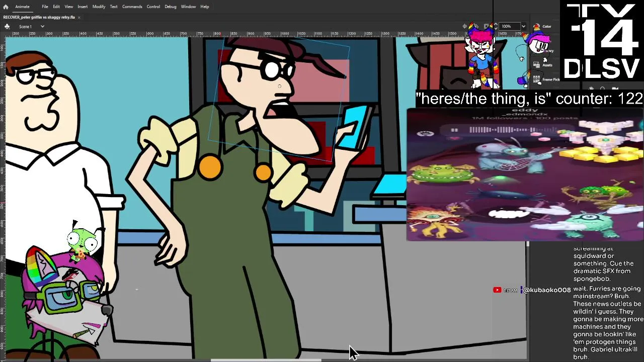Click the Scene 1 label
This screenshot has height=362, width=644.
[x=25, y=26]
